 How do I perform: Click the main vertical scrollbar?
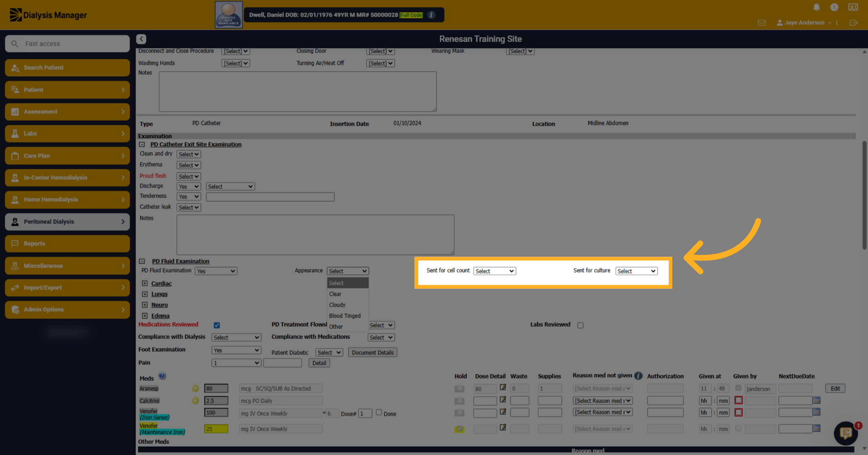tap(864, 195)
